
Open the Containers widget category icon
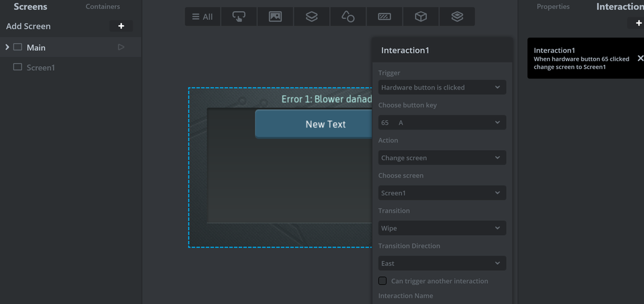(312, 17)
